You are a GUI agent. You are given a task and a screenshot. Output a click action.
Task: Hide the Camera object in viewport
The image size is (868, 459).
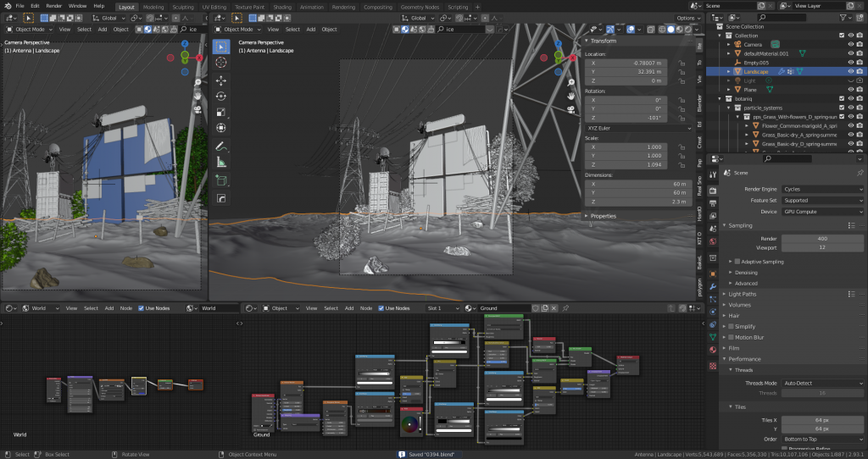click(x=851, y=44)
